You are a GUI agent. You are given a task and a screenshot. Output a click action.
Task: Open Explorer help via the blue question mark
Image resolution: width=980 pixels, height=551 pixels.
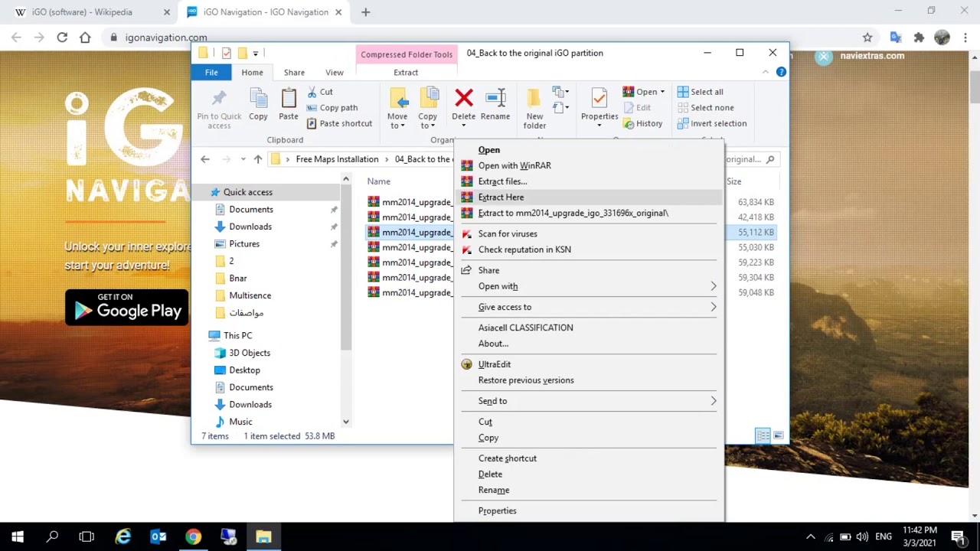[x=781, y=72]
